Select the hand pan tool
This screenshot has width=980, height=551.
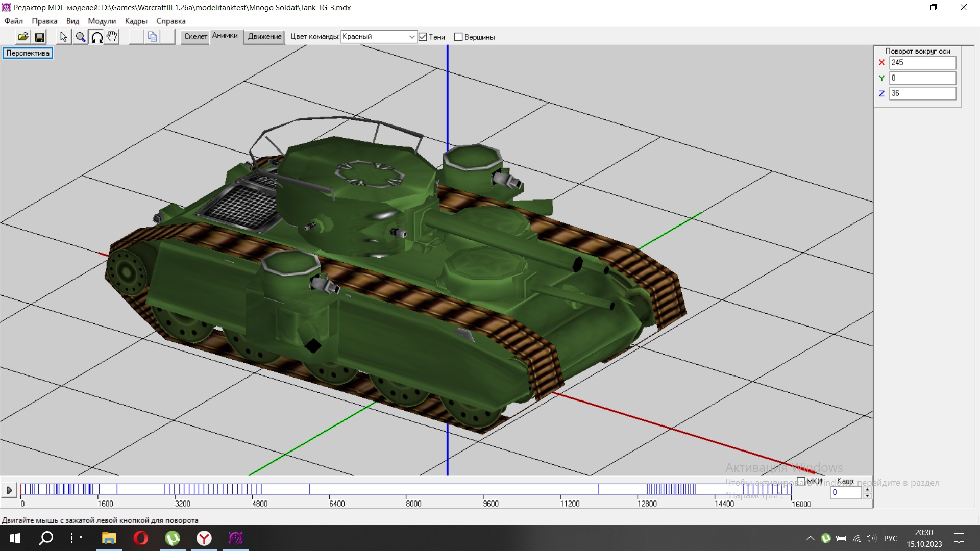pyautogui.click(x=112, y=37)
